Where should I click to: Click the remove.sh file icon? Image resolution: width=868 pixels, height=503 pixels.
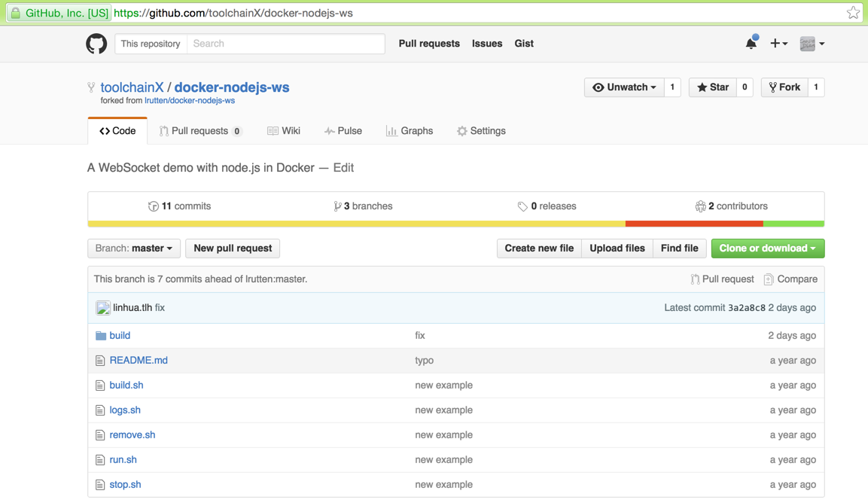point(100,435)
